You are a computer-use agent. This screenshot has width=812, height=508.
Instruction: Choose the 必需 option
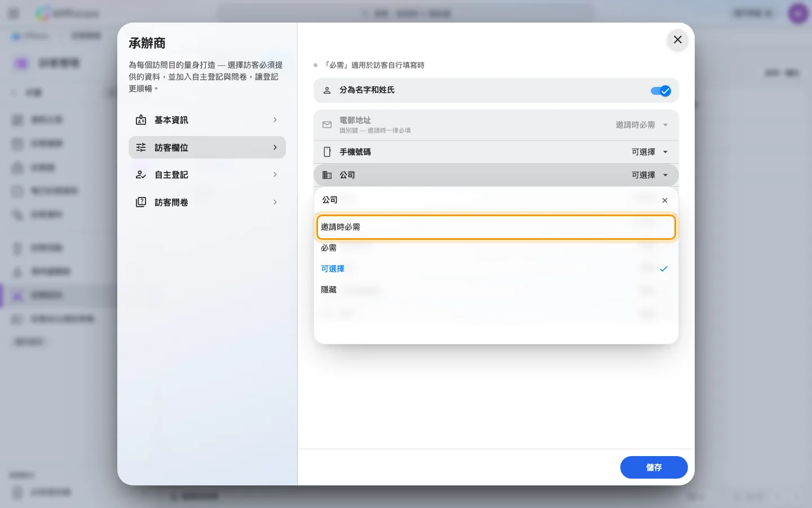(496, 248)
